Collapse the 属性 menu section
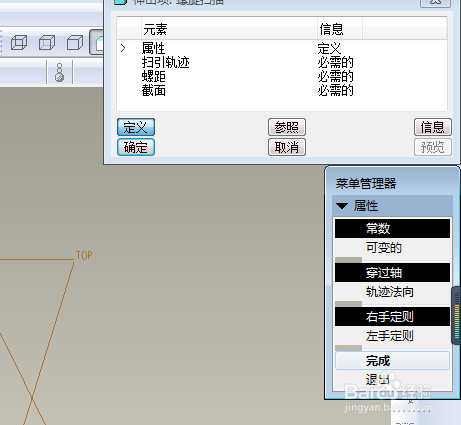 [x=342, y=206]
